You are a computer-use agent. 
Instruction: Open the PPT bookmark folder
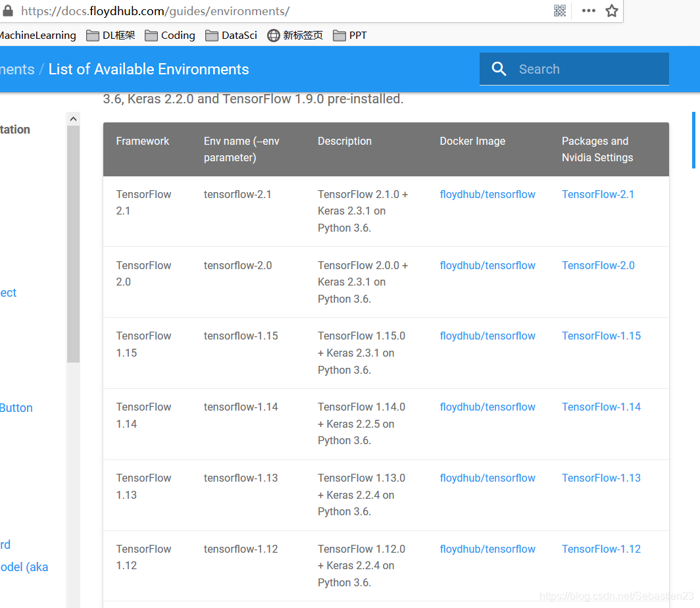350,36
